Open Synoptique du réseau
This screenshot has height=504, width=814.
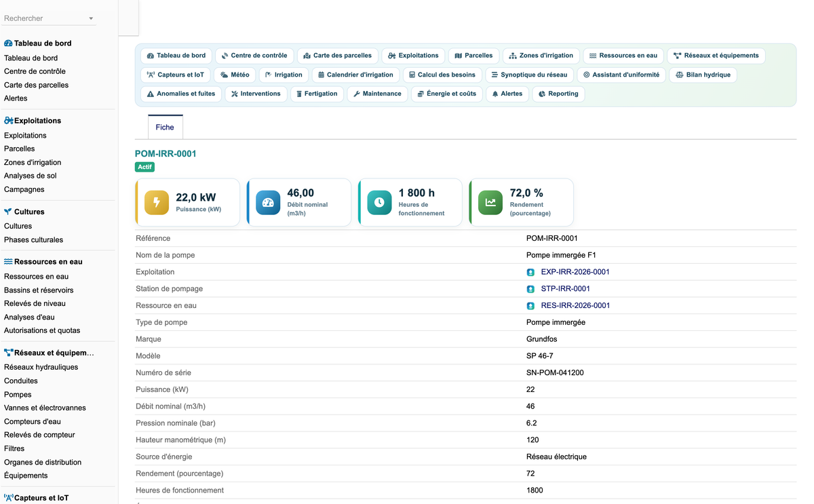(529, 75)
